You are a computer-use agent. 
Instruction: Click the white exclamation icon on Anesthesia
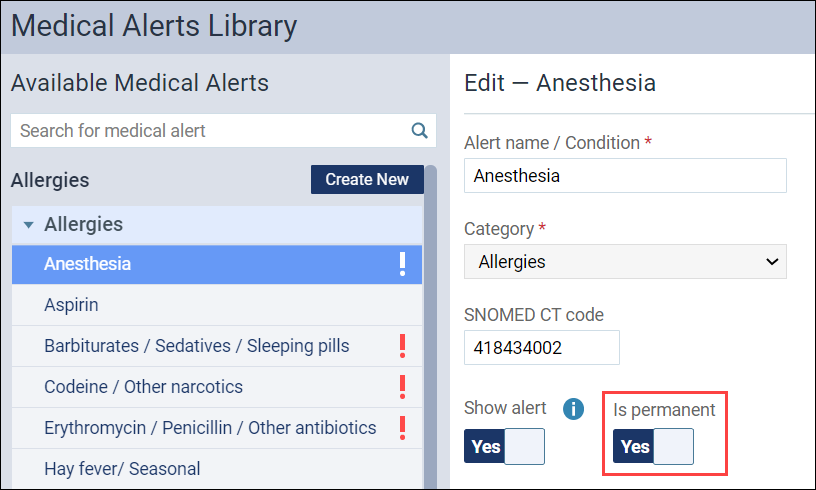pos(402,264)
